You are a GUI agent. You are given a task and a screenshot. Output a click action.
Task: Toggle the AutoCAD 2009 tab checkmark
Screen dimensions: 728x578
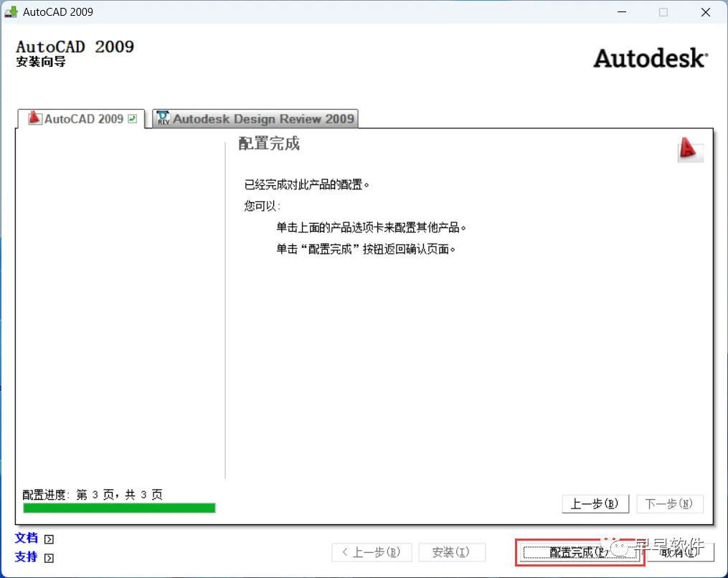132,119
